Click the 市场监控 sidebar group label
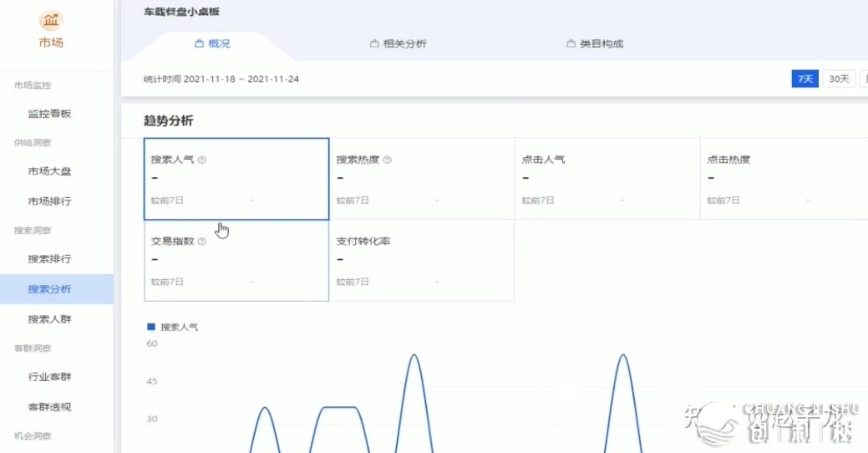 coord(33,85)
